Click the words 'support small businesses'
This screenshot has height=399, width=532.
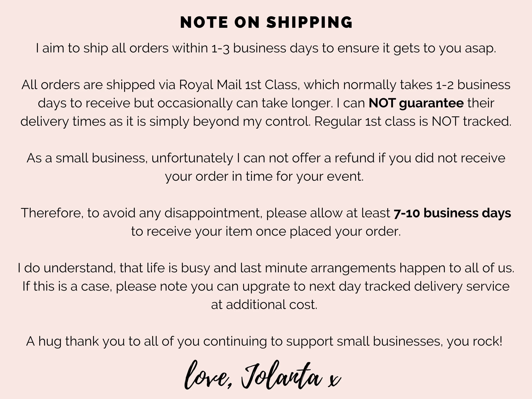364,341
